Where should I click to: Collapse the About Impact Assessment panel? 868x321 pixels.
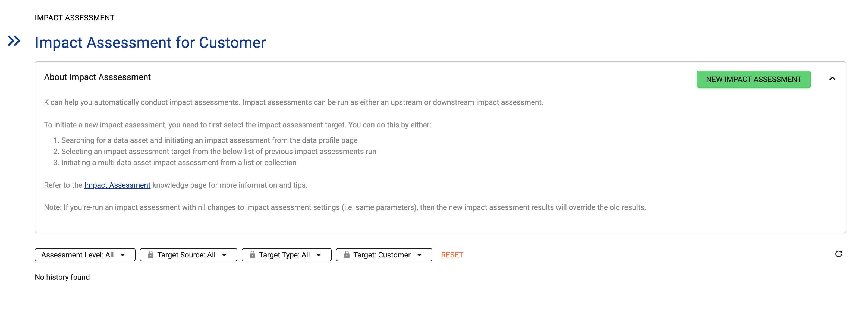click(x=832, y=79)
